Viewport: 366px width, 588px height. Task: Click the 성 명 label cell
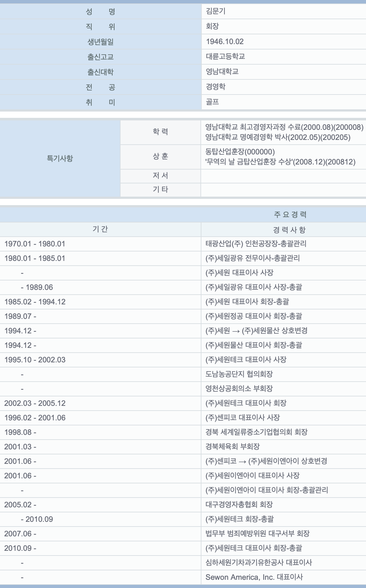[x=101, y=12]
